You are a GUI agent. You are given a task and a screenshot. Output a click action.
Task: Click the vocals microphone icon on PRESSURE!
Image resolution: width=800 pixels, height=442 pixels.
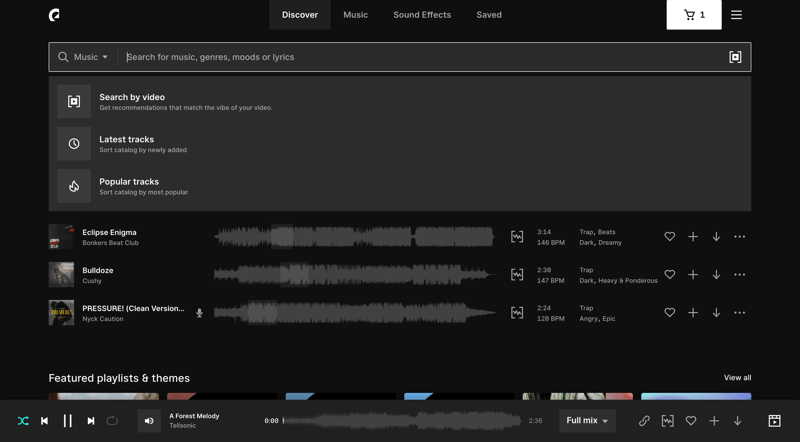click(199, 313)
